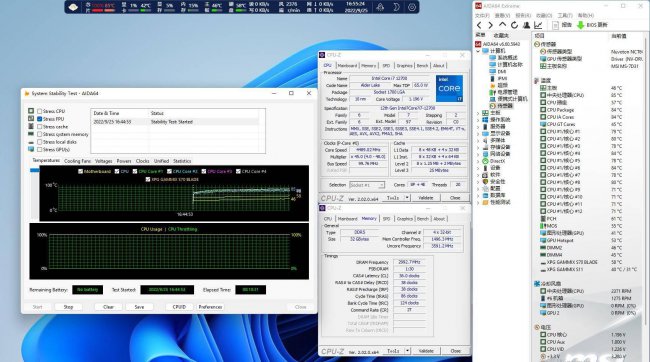Toggle the moon night-mode icon in monitor bar
650x362 pixels.
click(396, 7)
